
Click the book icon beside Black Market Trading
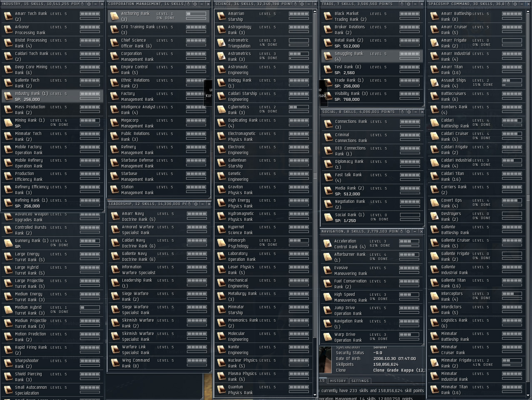328,16
